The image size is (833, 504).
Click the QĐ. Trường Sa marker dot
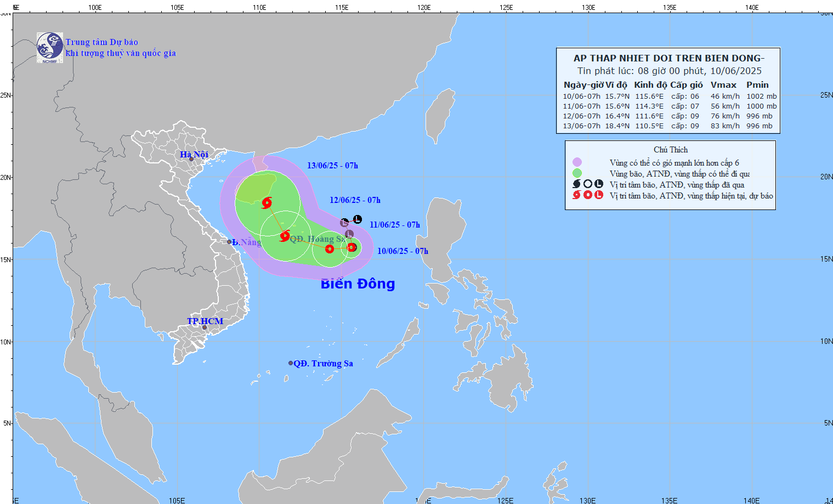point(291,363)
